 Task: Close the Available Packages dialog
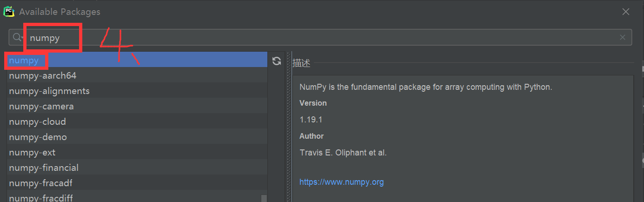[x=626, y=12]
